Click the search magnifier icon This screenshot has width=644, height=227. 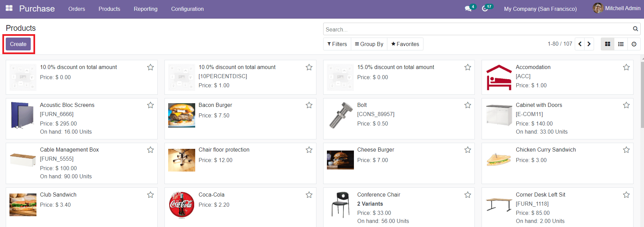click(635, 29)
